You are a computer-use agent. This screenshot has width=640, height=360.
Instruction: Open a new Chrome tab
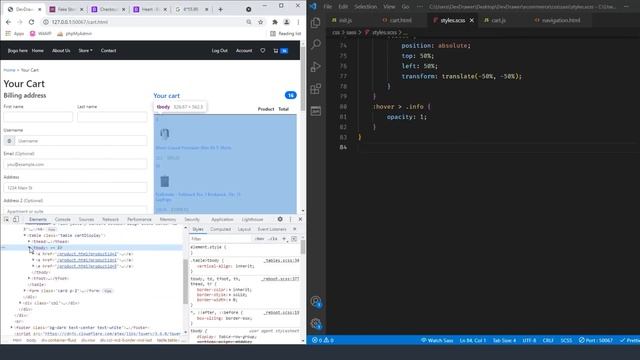[220, 9]
